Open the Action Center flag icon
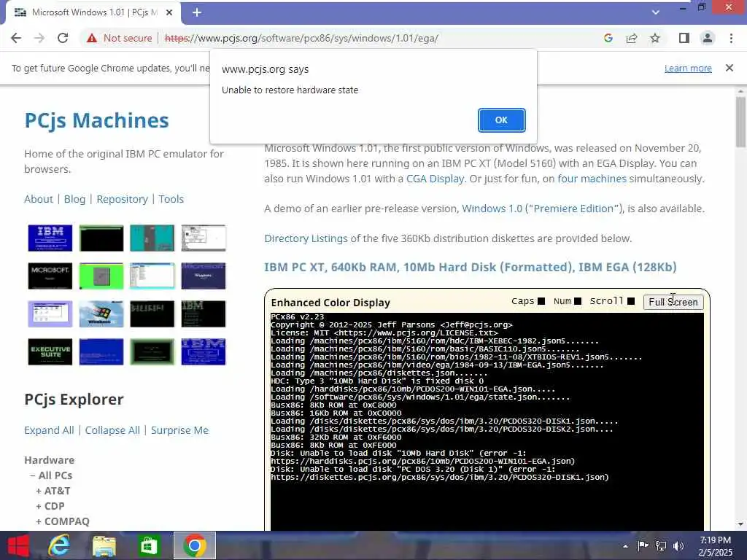Image resolution: width=747 pixels, height=560 pixels. 643,545
